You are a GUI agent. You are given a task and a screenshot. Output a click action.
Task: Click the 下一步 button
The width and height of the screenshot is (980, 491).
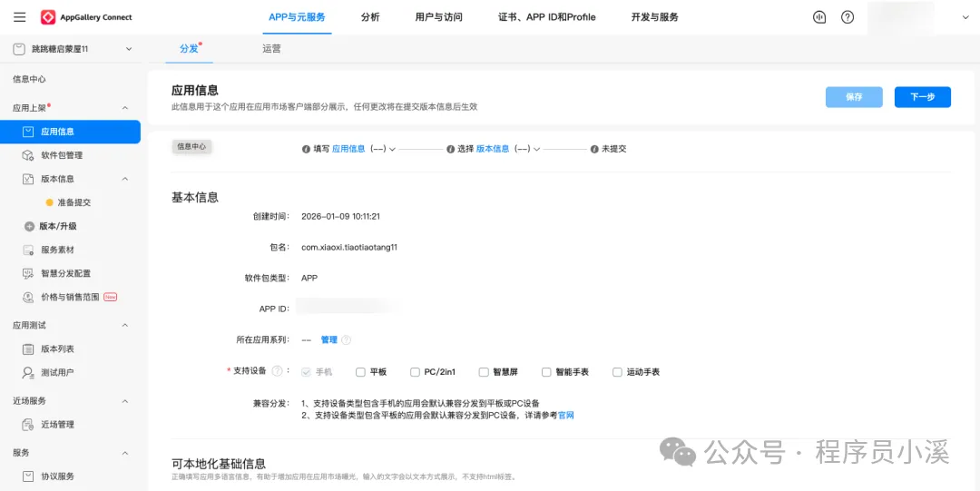point(923,97)
